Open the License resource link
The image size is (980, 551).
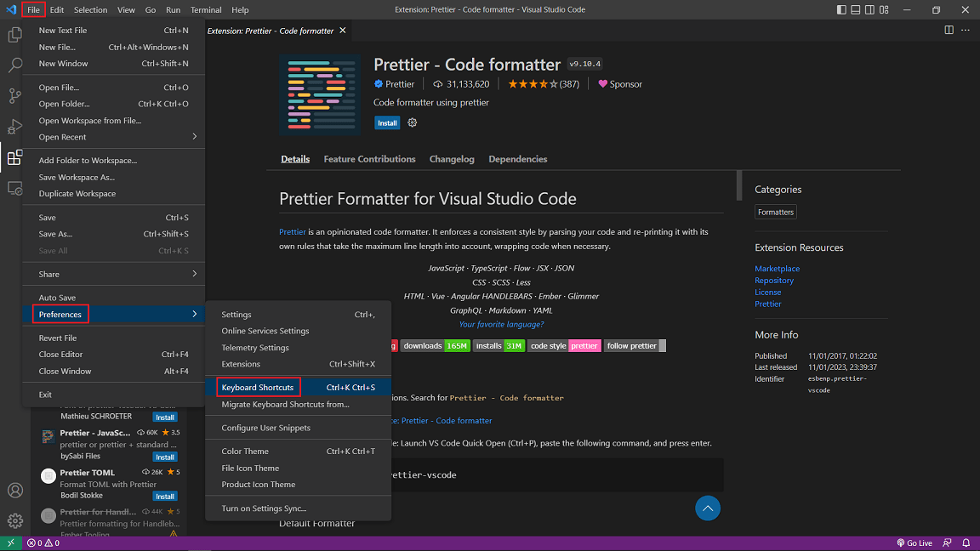coord(767,292)
